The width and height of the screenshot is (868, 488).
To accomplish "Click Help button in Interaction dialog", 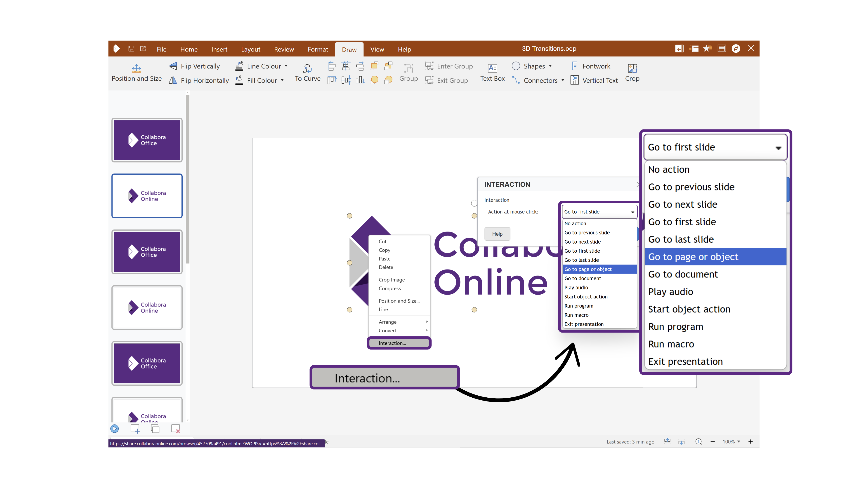I will tap(497, 234).
